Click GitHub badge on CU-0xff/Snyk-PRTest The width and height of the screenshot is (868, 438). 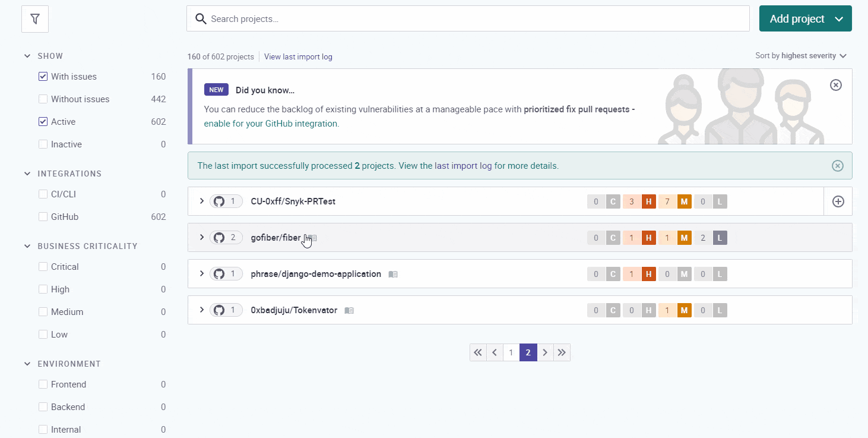tap(226, 201)
